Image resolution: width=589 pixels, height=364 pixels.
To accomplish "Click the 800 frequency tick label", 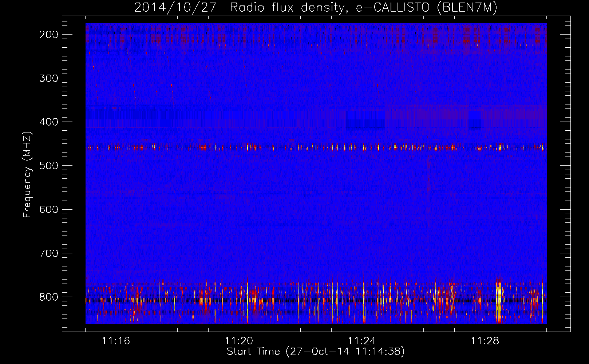I will coord(49,297).
